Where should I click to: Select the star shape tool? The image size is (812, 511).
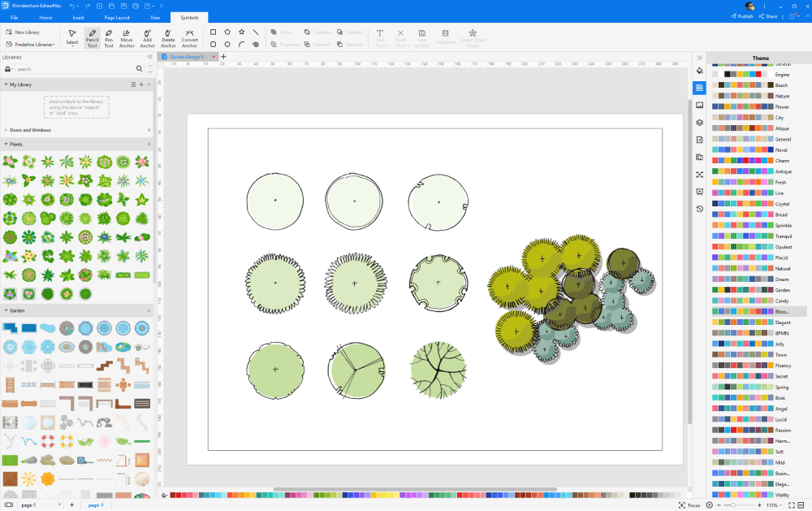(x=241, y=32)
